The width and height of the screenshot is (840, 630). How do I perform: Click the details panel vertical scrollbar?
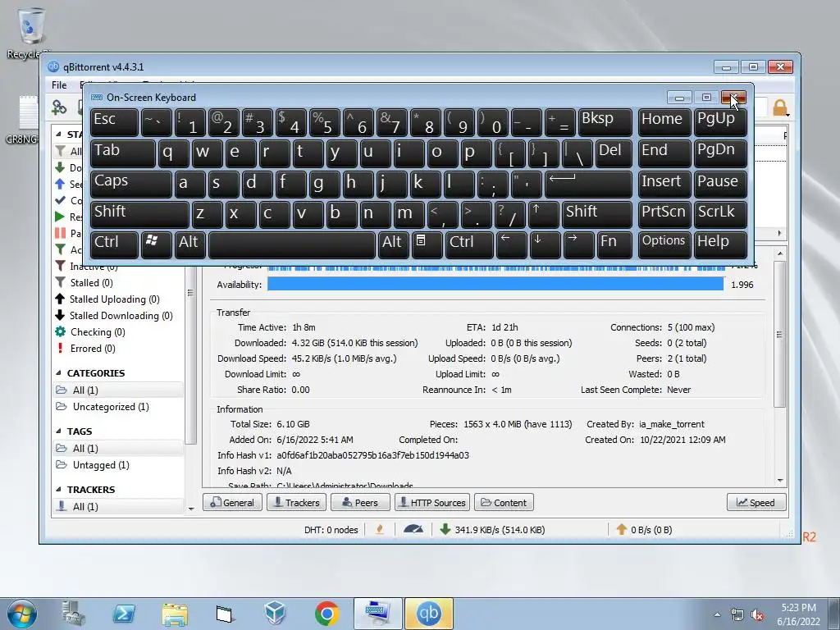(x=780, y=334)
